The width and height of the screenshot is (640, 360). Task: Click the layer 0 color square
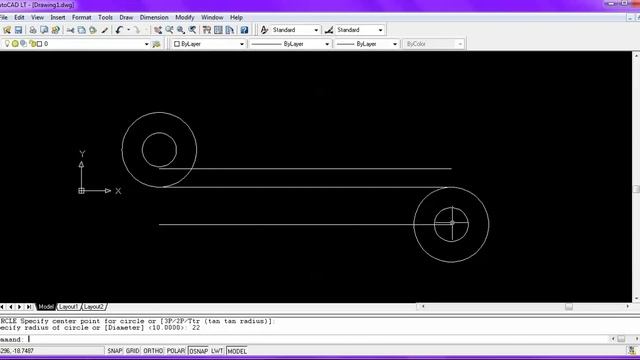click(x=40, y=44)
